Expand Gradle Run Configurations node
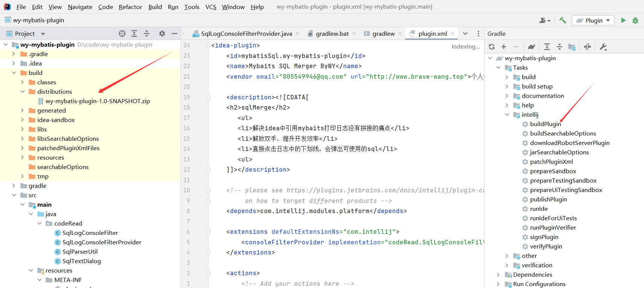The height and width of the screenshot is (288, 644). (498, 284)
